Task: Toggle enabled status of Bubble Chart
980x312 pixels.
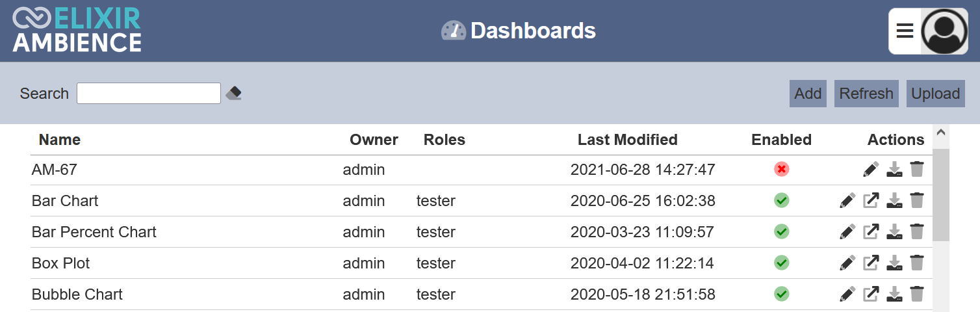Action: click(x=782, y=294)
